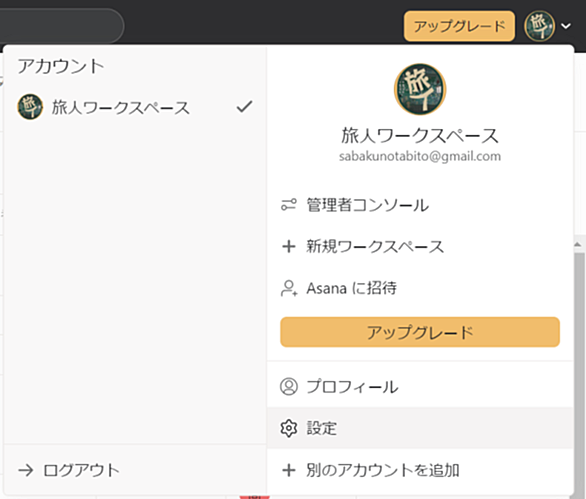Open the 設定 gear icon
Screen dimensions: 586x499
click(289, 428)
